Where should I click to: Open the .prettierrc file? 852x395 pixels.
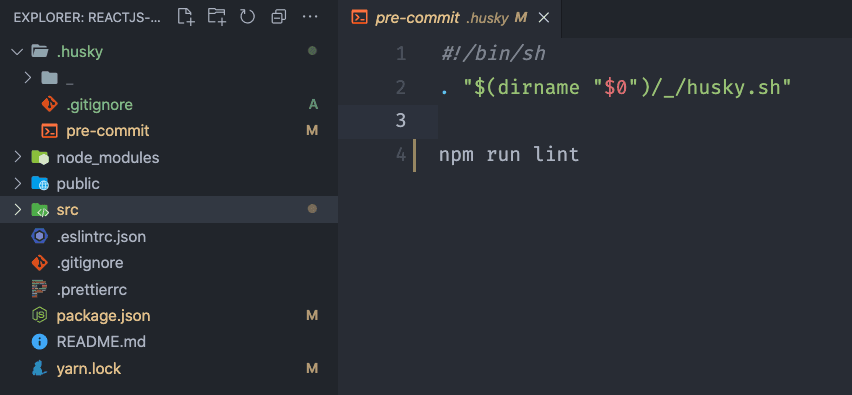click(x=92, y=290)
